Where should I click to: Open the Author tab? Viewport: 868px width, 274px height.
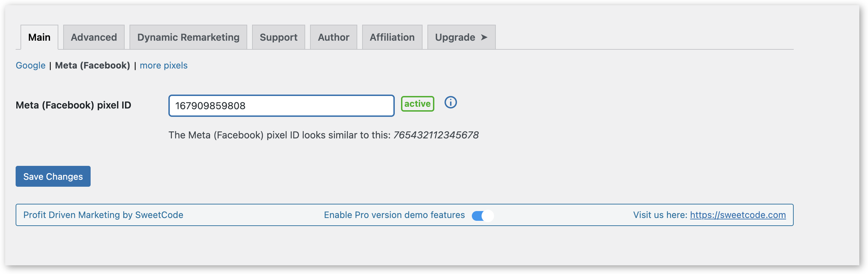tap(333, 37)
